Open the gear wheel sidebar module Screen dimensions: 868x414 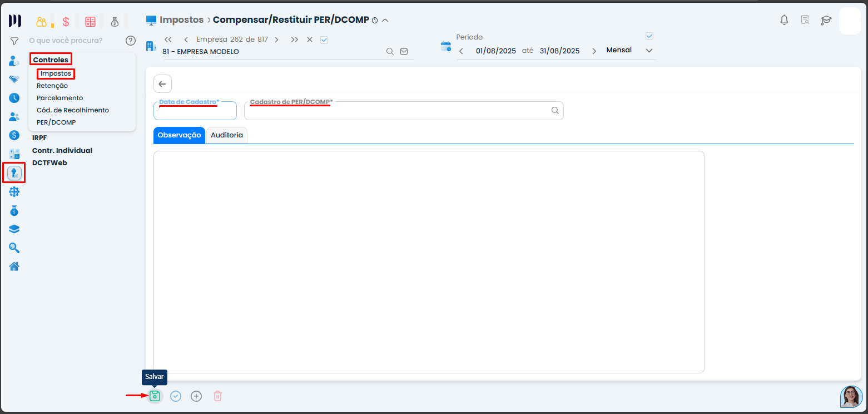coord(14,192)
